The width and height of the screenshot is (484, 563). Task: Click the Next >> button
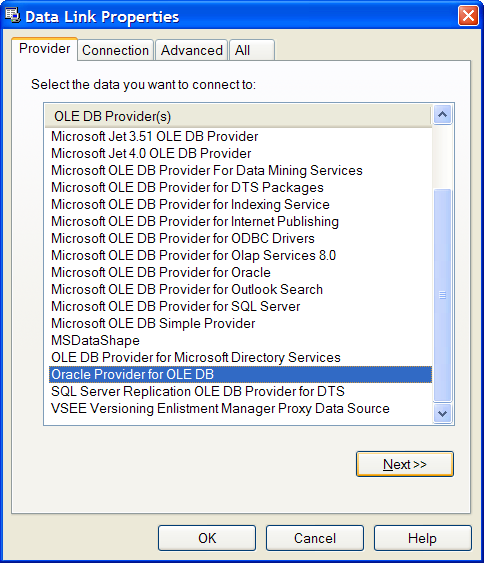tap(405, 464)
